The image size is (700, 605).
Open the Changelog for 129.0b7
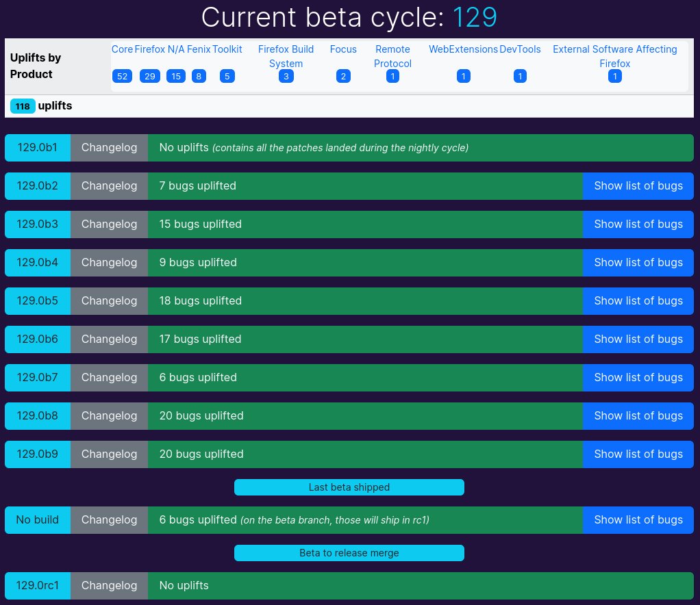click(110, 378)
